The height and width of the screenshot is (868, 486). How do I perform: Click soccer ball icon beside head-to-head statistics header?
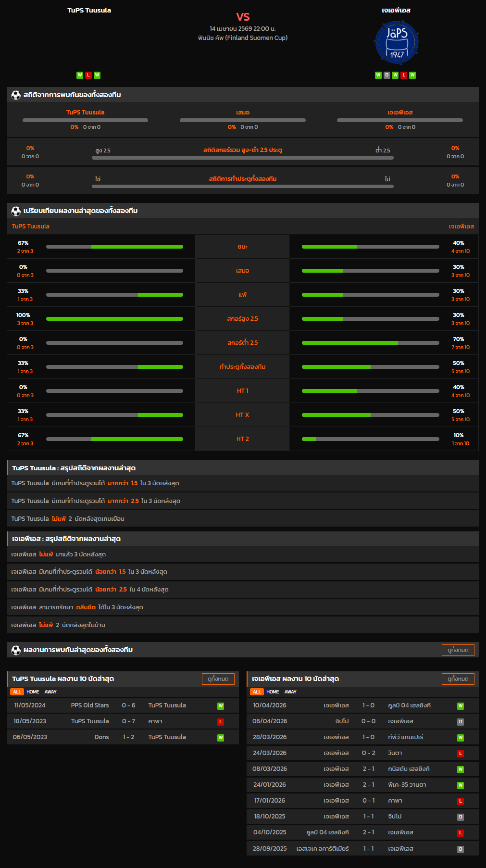click(16, 95)
